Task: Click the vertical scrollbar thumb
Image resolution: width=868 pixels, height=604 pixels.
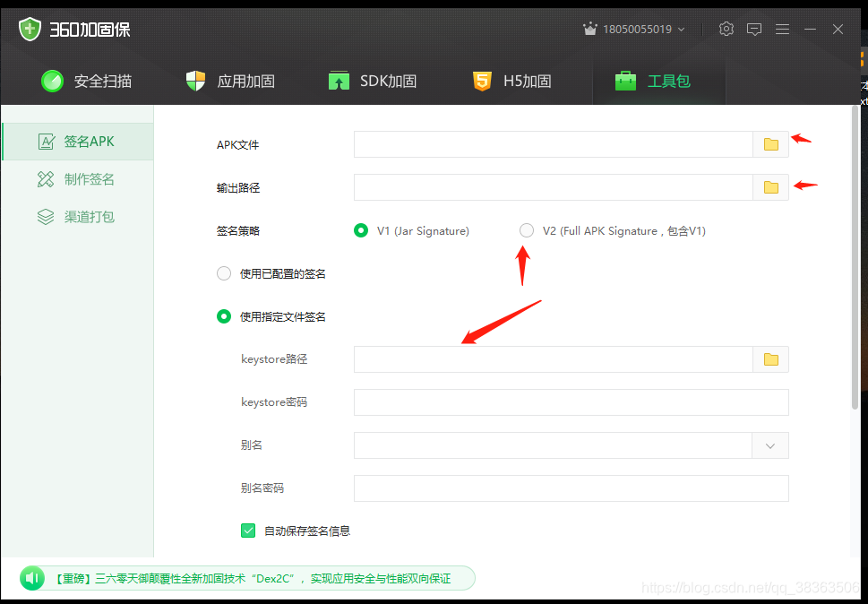Action: tap(855, 257)
